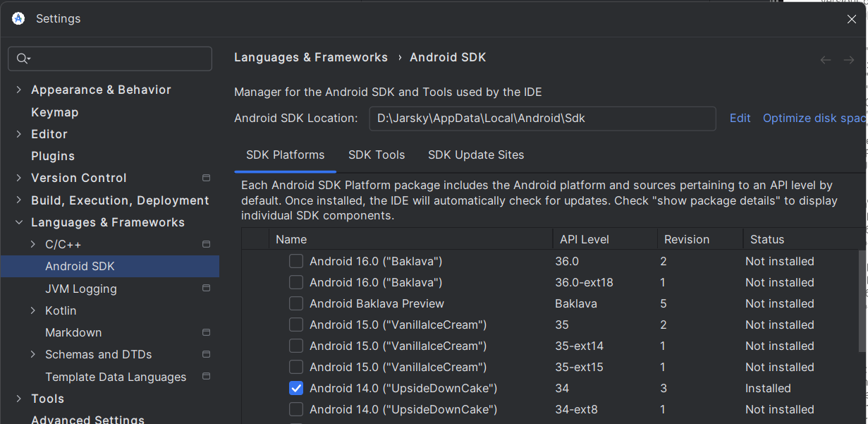
Task: Switch to the SDK Tools tab
Action: 377,155
